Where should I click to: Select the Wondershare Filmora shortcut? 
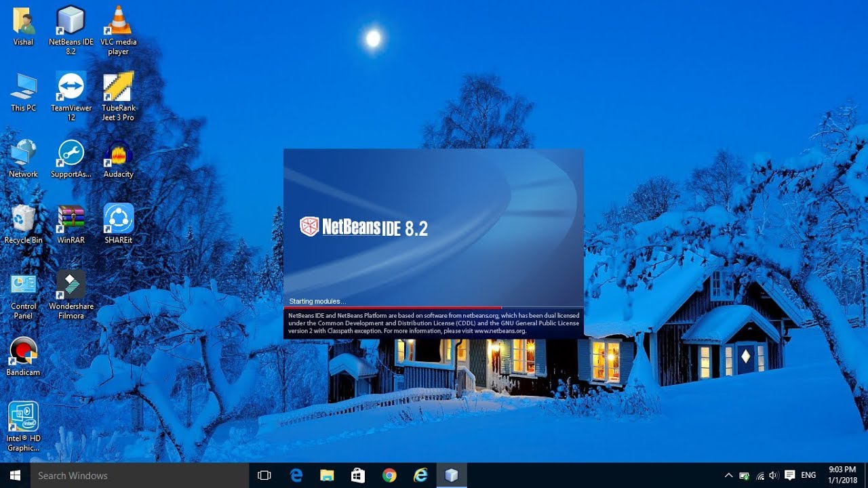(71, 296)
